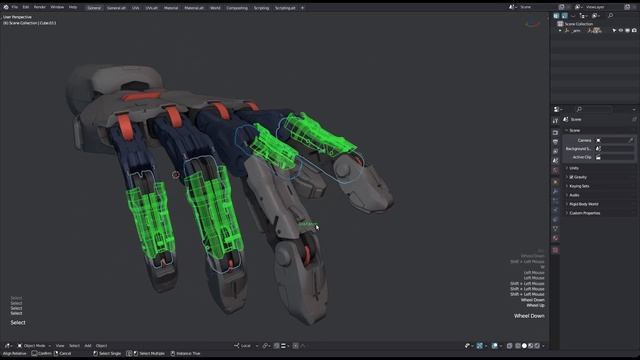Toggle viewport display of _arm collection

click(627, 30)
